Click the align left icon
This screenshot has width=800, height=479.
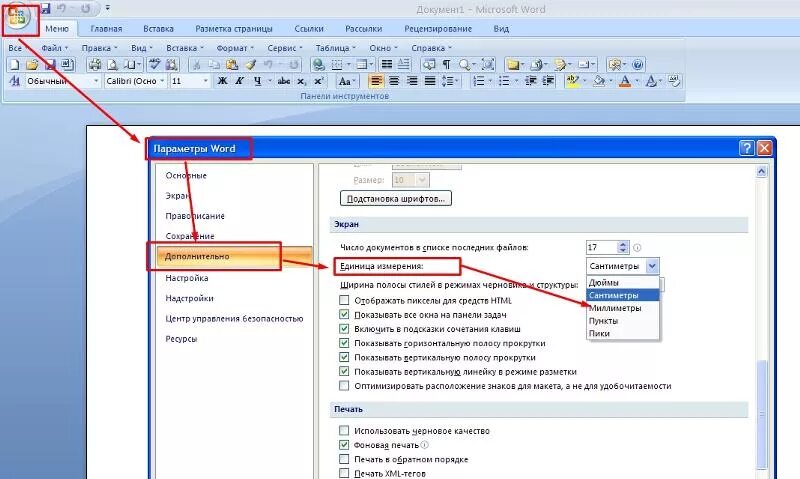[376, 81]
